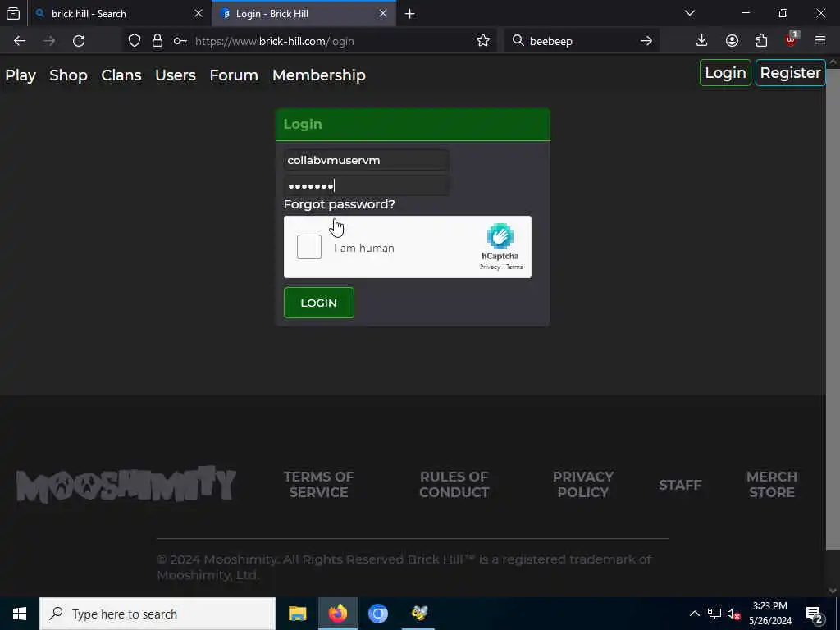Submit beebeep search with arrow

pos(646,41)
